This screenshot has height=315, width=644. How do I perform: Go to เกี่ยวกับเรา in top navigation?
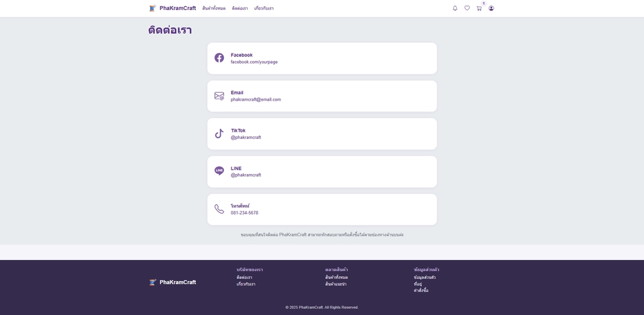coord(264,9)
